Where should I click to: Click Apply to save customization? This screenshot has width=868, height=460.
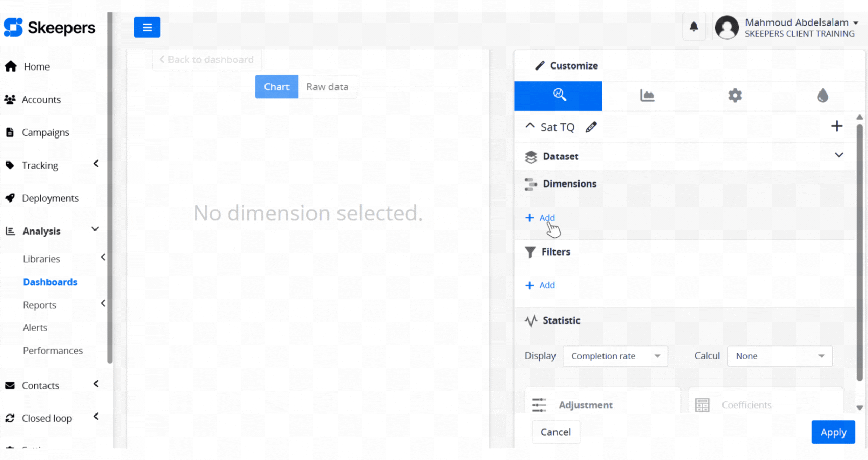[x=833, y=432]
